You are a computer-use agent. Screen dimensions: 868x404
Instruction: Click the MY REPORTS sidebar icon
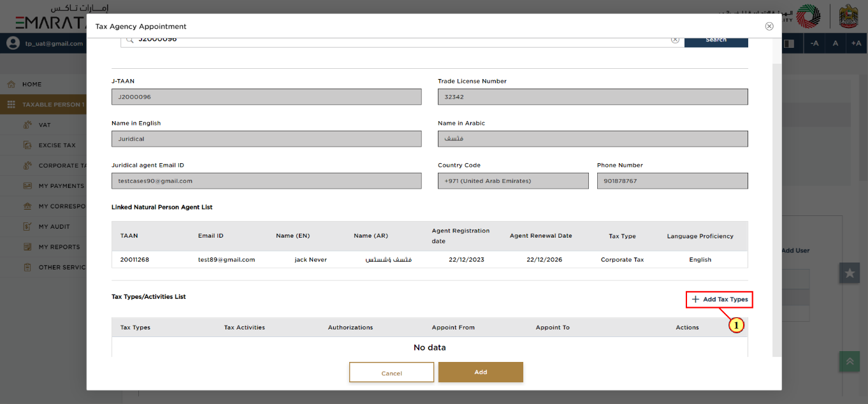tap(27, 247)
